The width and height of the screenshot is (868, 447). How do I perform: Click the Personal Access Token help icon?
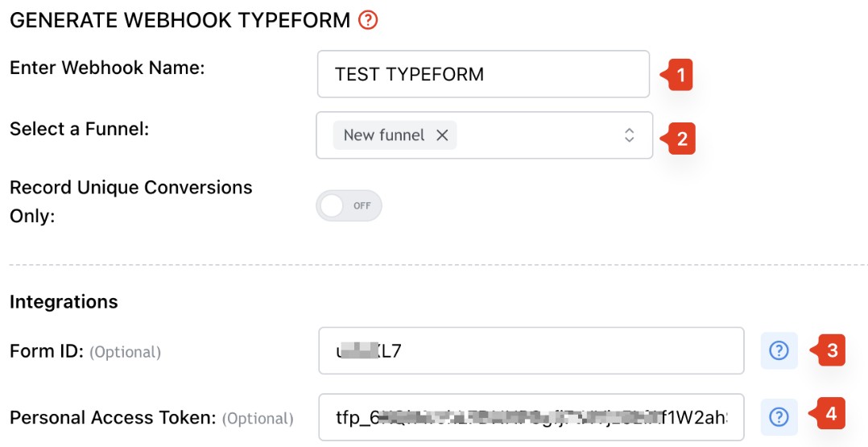click(779, 417)
